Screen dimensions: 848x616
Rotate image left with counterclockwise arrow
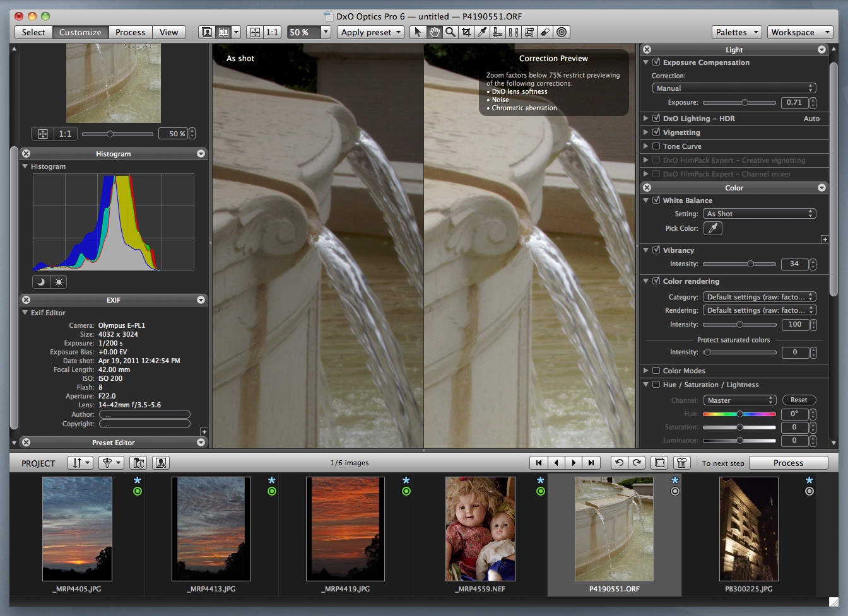(x=619, y=463)
